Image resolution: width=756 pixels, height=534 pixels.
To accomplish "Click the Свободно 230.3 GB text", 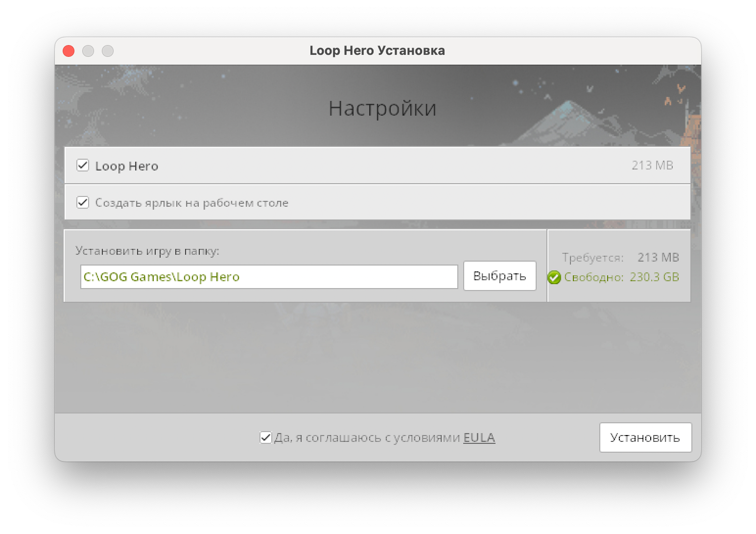I will [622, 277].
